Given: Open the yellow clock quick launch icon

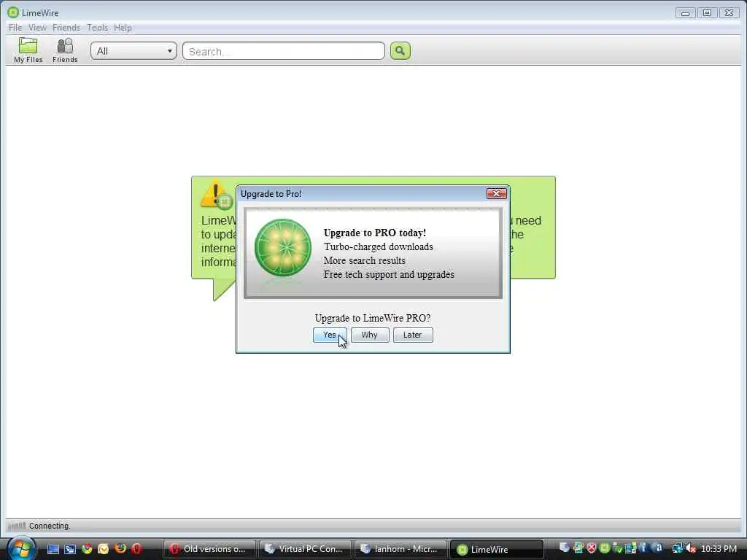Looking at the screenshot, I should pyautogui.click(x=104, y=549).
